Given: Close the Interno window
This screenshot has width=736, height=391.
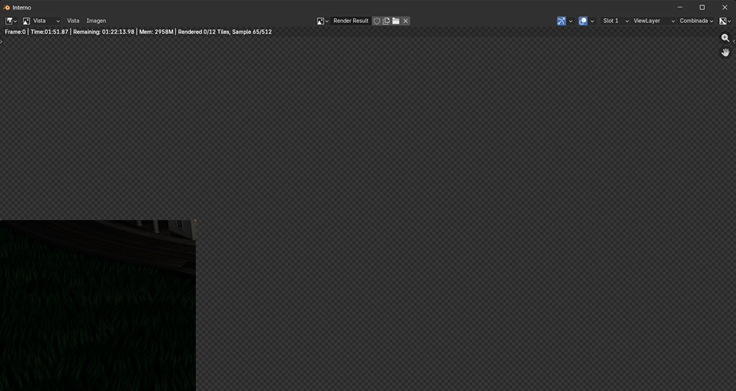Looking at the screenshot, I should [x=725, y=8].
